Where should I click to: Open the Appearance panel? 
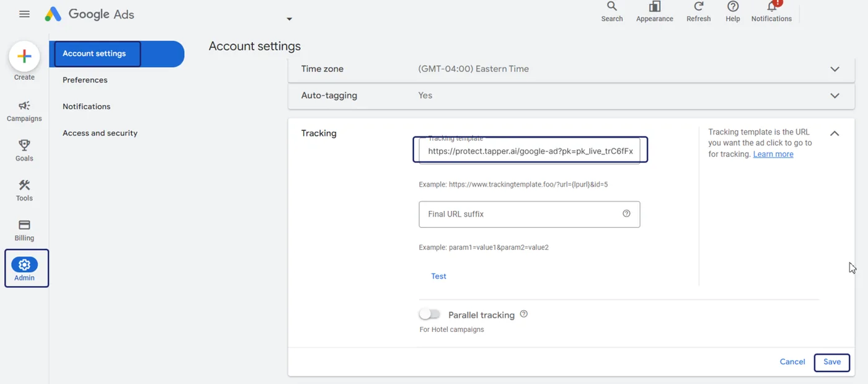click(x=655, y=12)
